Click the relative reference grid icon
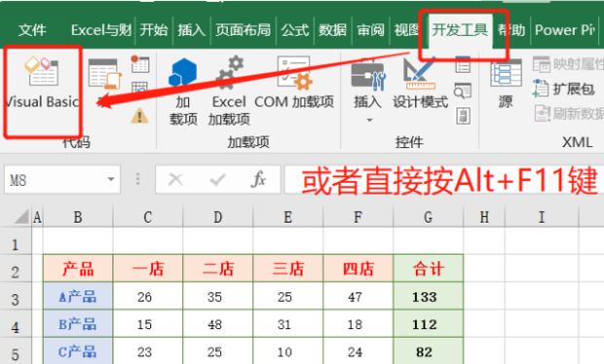The image size is (604, 364). coord(139,88)
